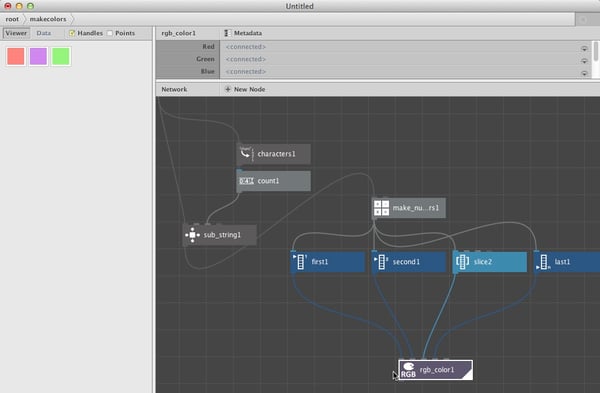
Task: Click the plus icon beside New Node
Action: pos(228,89)
